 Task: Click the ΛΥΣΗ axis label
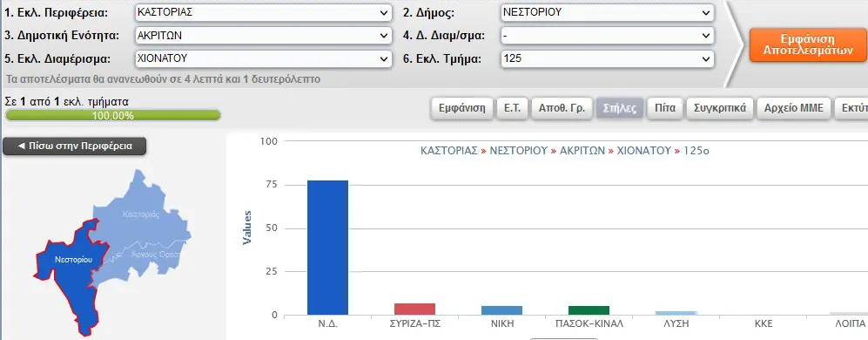coord(676,323)
